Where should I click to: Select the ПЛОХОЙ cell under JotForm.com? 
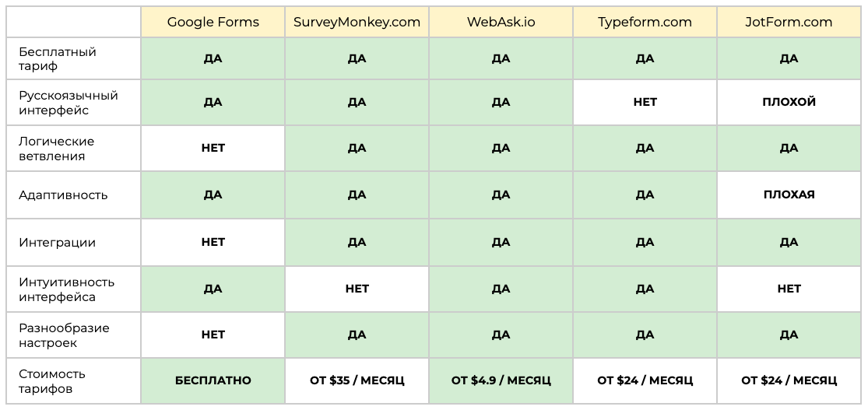(x=789, y=102)
